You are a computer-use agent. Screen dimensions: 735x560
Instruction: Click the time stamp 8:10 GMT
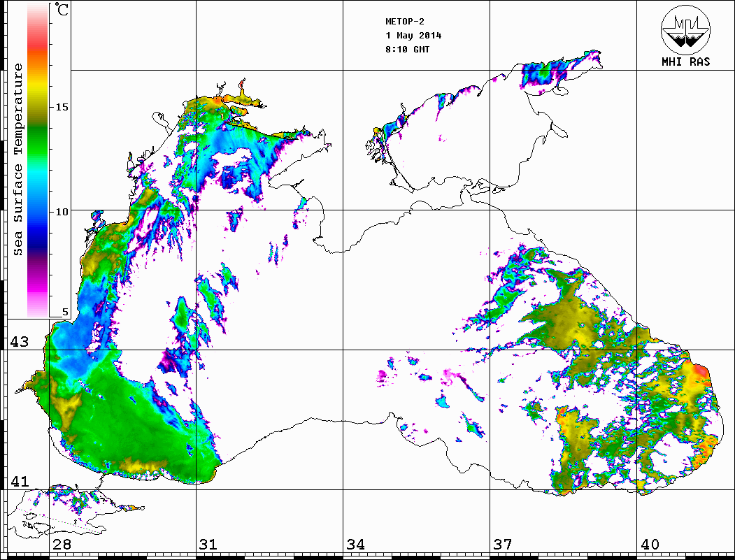[x=407, y=50]
